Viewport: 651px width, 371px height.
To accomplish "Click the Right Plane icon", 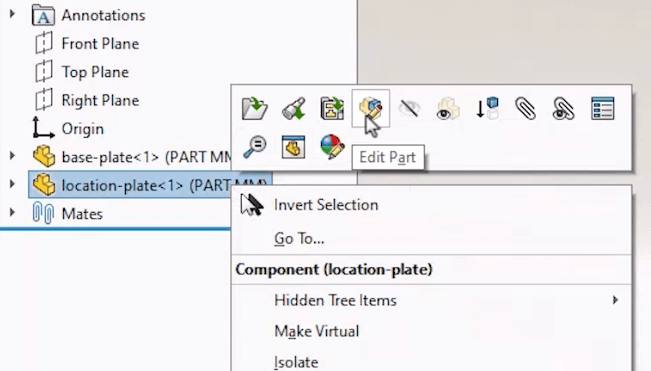I will [x=44, y=100].
